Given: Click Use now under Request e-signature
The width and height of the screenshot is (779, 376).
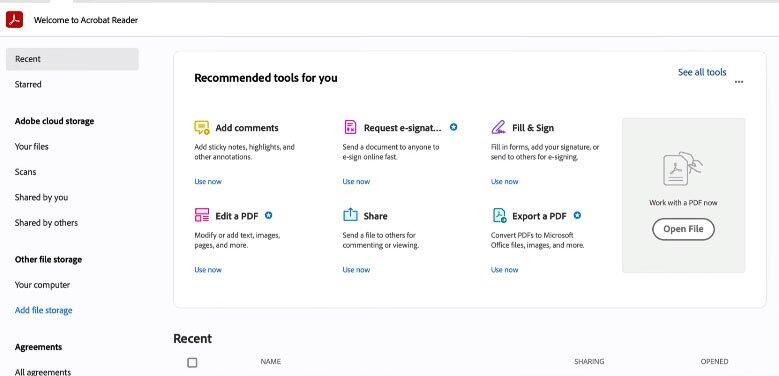Looking at the screenshot, I should 356,181.
